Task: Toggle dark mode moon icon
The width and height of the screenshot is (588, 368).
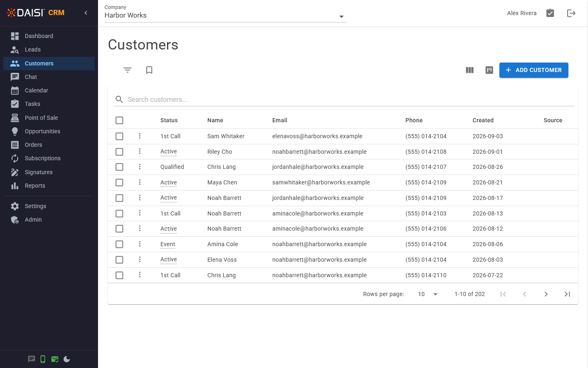Action: (67, 359)
